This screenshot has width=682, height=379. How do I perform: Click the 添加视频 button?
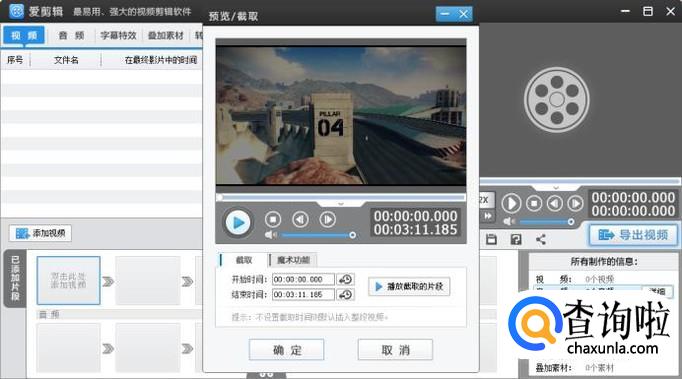tap(40, 233)
